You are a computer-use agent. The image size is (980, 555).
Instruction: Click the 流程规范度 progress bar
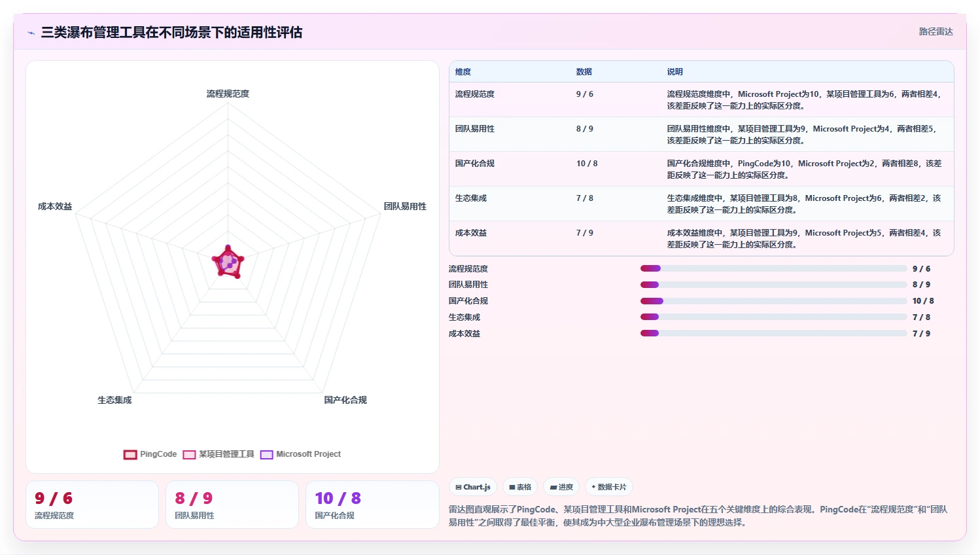[x=774, y=268]
